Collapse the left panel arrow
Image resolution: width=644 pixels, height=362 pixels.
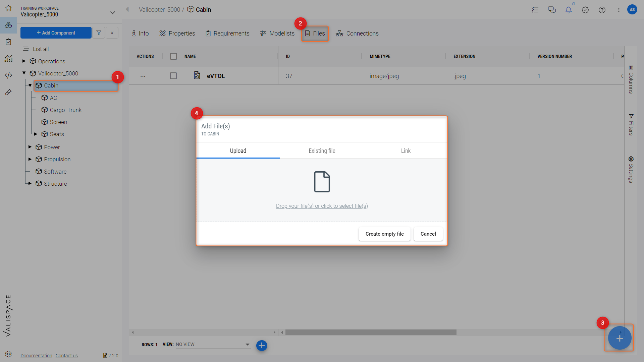127,9
